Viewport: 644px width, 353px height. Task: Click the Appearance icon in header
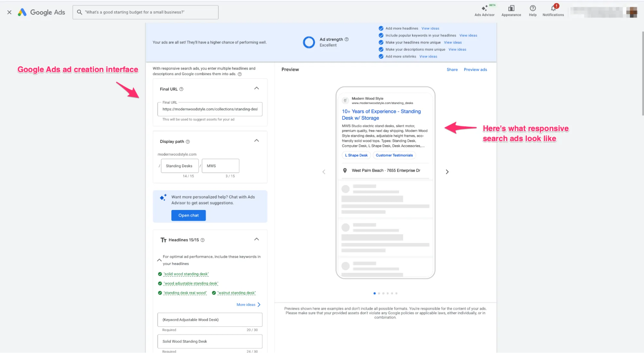[511, 9]
